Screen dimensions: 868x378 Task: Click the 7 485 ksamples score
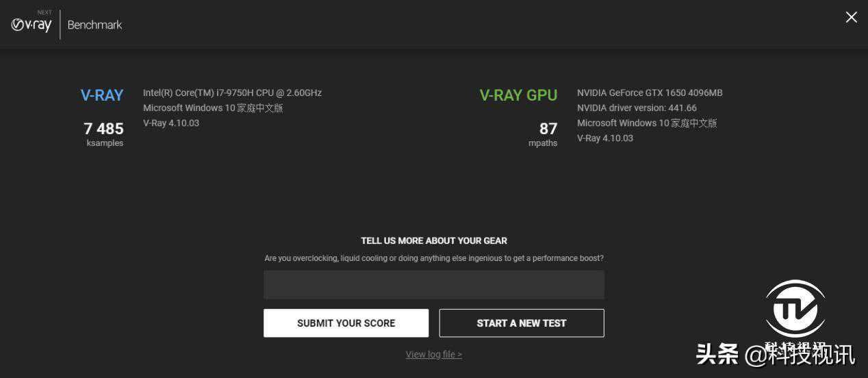click(103, 134)
